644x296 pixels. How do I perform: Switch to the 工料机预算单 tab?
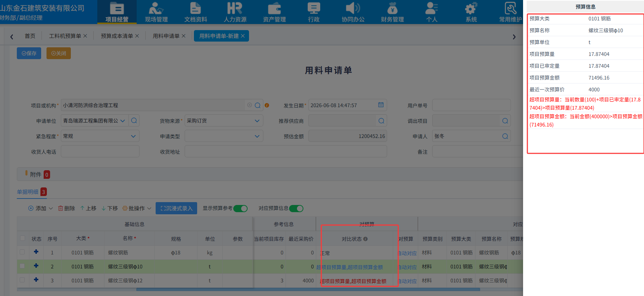[65, 36]
